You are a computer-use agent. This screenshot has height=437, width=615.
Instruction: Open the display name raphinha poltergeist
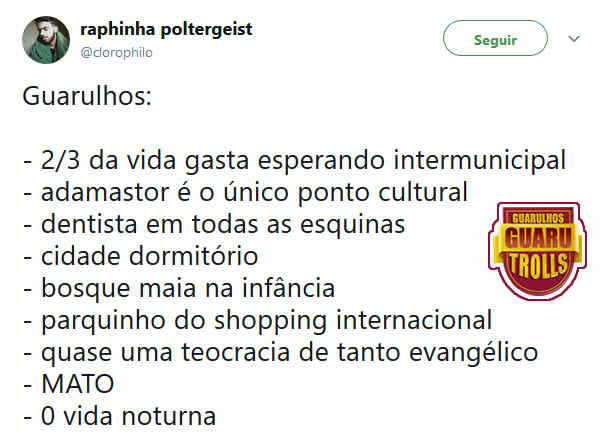pyautogui.click(x=166, y=29)
